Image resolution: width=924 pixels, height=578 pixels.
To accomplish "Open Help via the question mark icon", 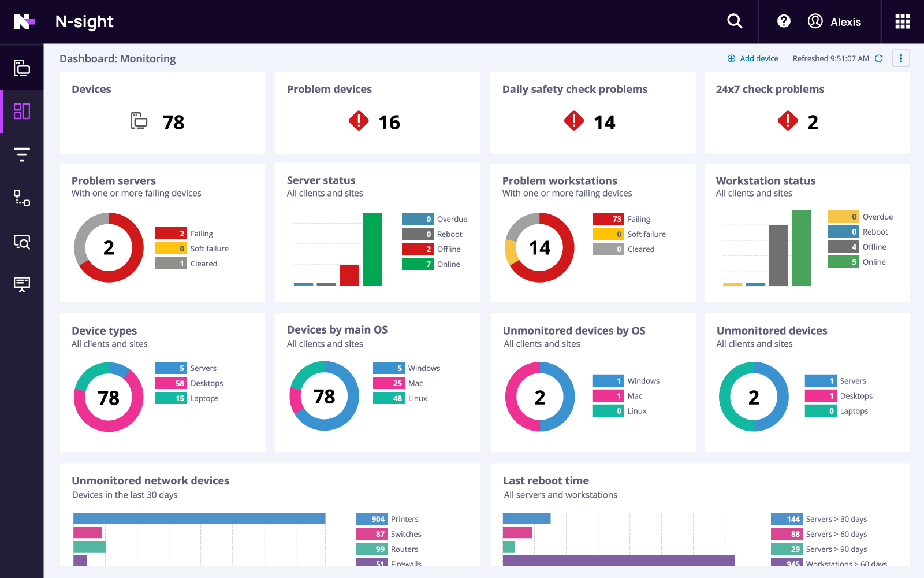I will pos(783,21).
